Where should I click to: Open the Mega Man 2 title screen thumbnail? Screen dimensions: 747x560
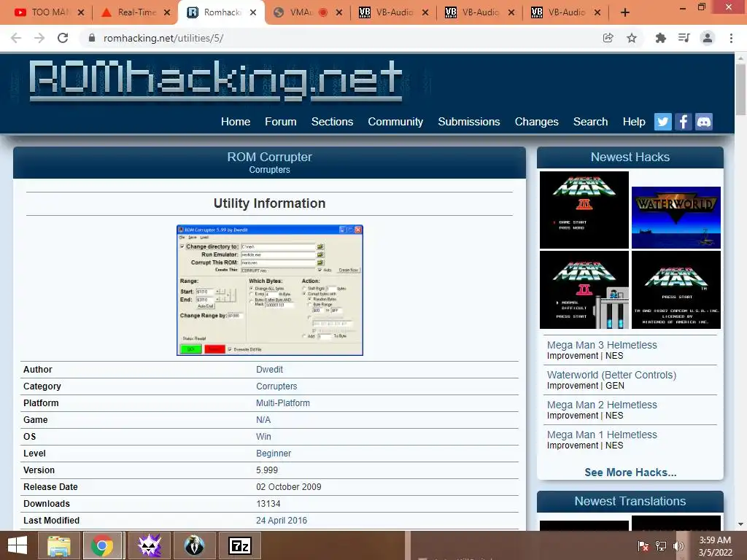pos(584,289)
